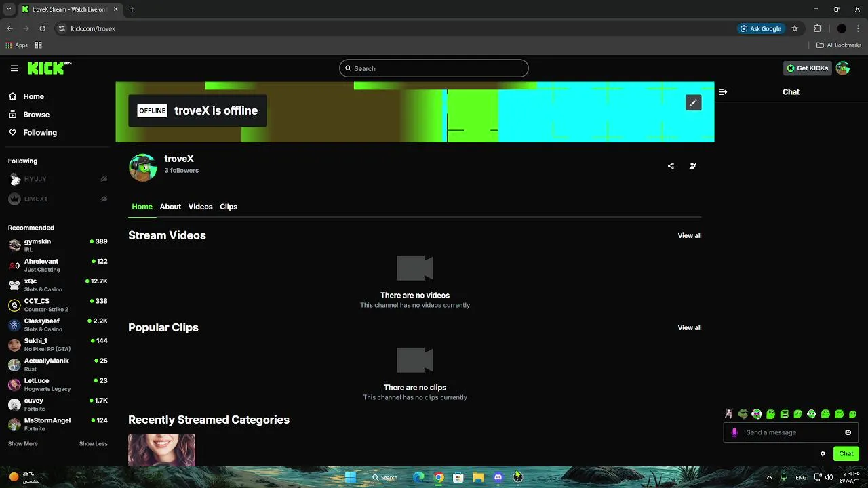This screenshot has height=488, width=868.
Task: Switch to the Videos tab
Action: tap(200, 207)
